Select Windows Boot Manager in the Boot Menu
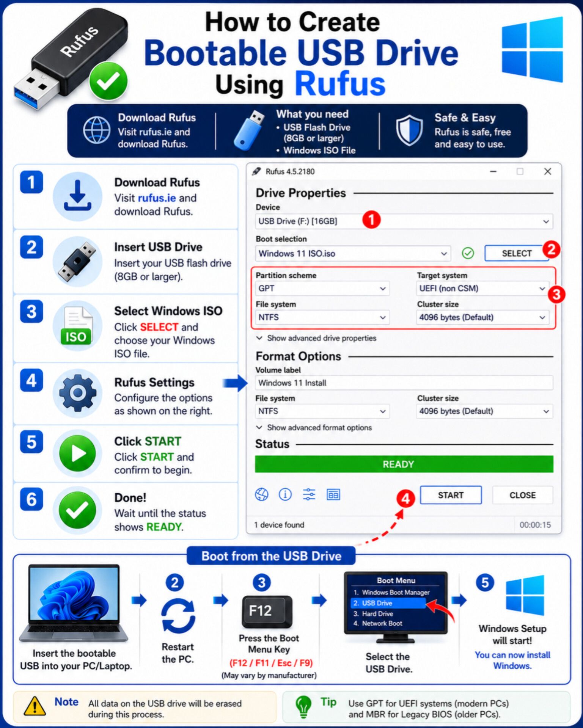 click(391, 592)
